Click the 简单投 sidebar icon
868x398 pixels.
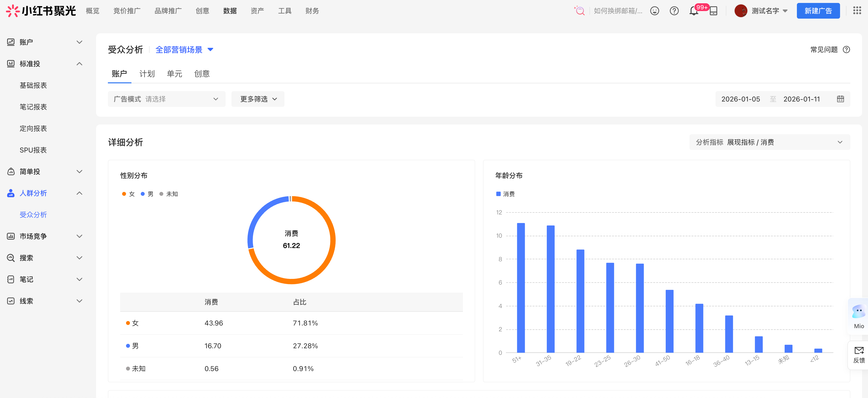tap(11, 171)
